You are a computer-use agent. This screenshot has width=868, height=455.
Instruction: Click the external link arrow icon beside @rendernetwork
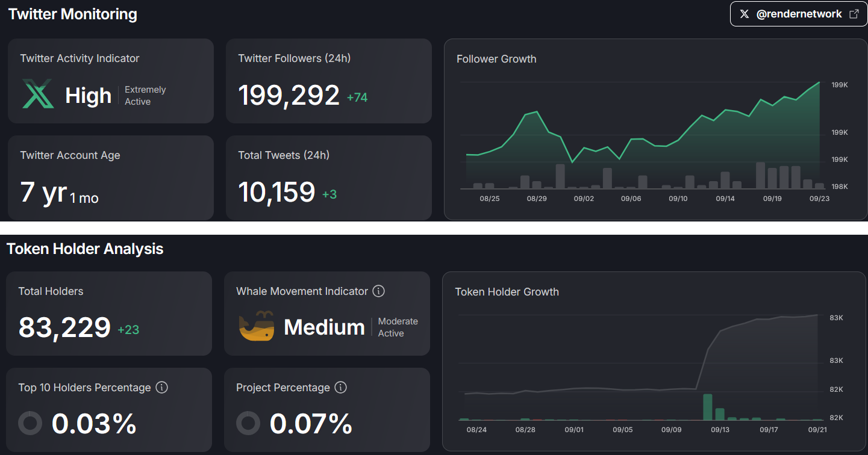854,14
